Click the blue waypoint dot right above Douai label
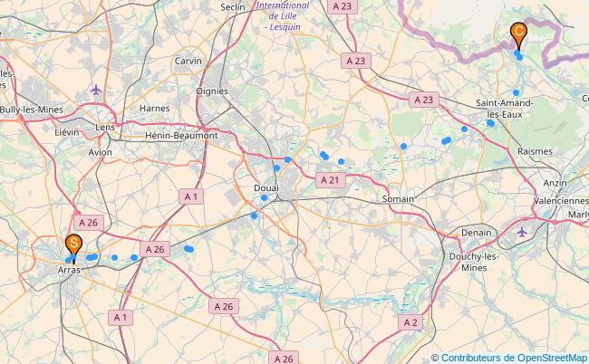The image size is (589, 364). coord(277,168)
